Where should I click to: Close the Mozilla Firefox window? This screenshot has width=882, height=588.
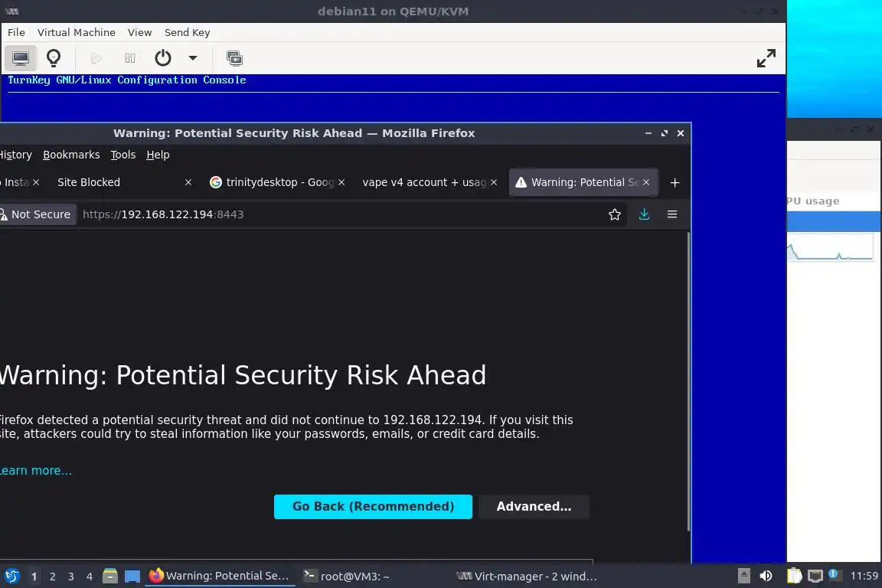[x=681, y=133]
